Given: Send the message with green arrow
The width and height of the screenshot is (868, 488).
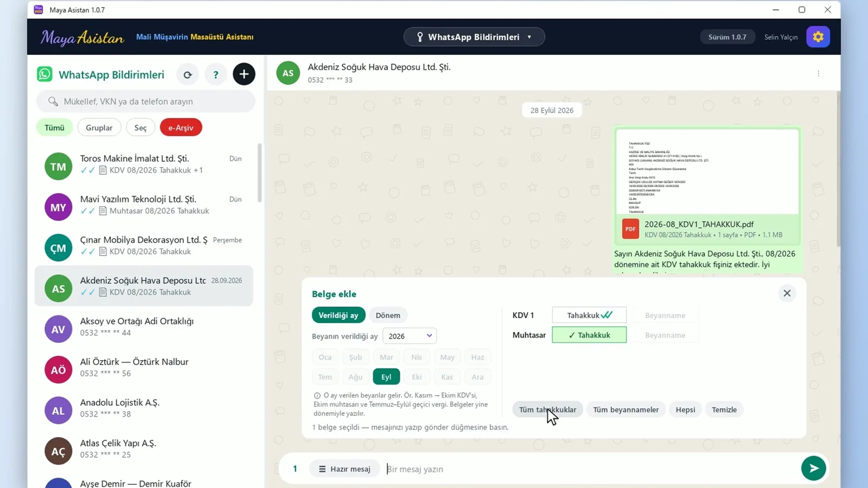Looking at the screenshot, I should pyautogui.click(x=814, y=468).
